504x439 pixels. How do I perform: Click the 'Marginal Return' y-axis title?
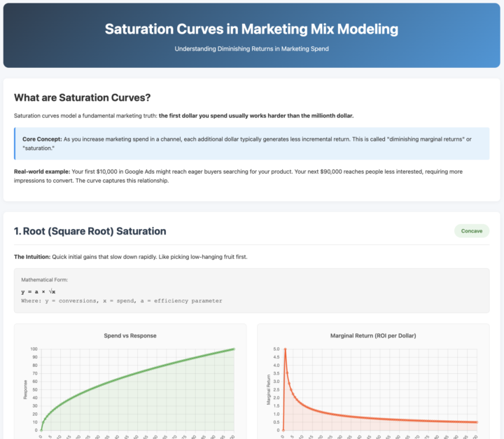(268, 389)
